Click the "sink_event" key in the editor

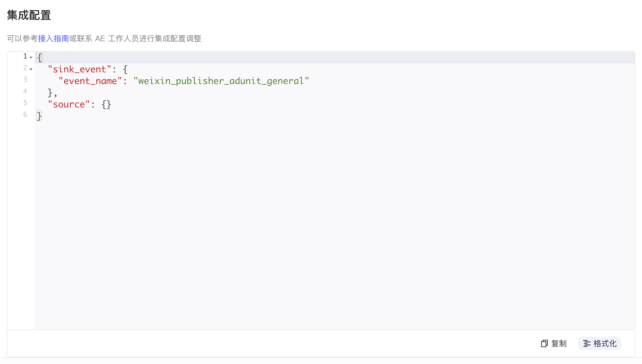pyautogui.click(x=79, y=69)
